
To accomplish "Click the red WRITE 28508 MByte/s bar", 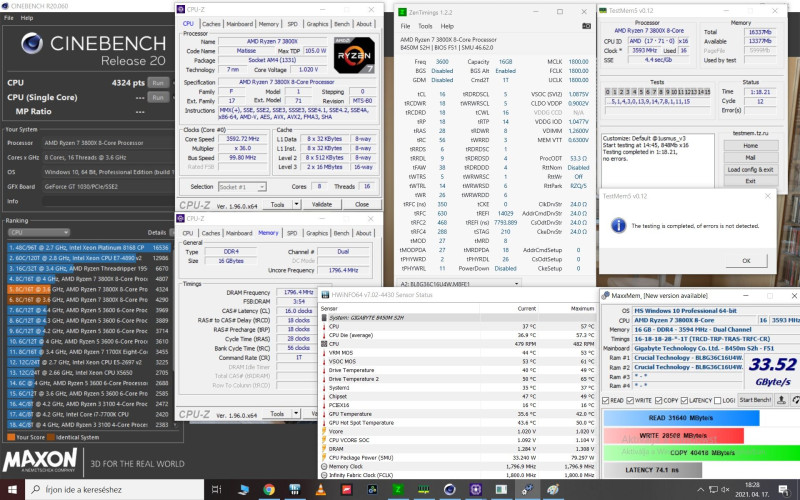I will [673, 436].
